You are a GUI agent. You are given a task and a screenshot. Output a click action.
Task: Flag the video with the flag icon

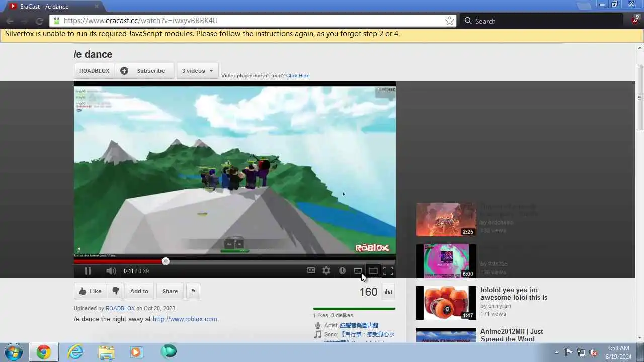(x=193, y=291)
